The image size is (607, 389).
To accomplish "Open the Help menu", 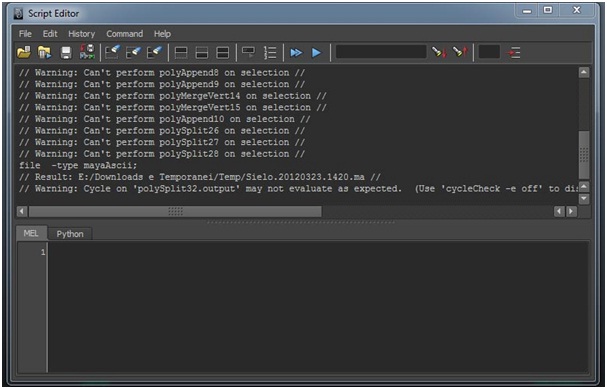I will click(162, 34).
